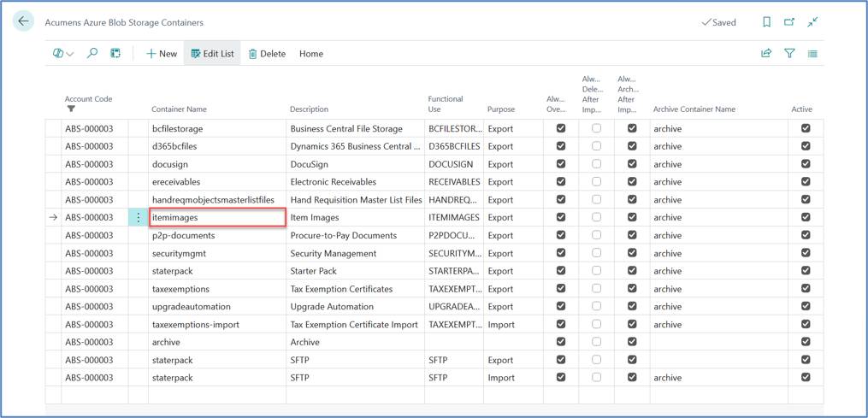
Task: Toggle Active checkbox for archive row
Action: click(806, 342)
